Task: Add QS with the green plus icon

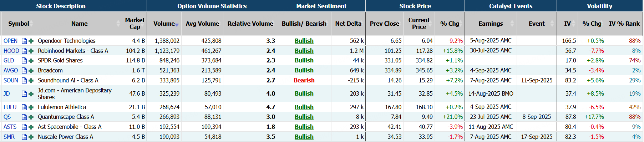Action: pos(31,117)
